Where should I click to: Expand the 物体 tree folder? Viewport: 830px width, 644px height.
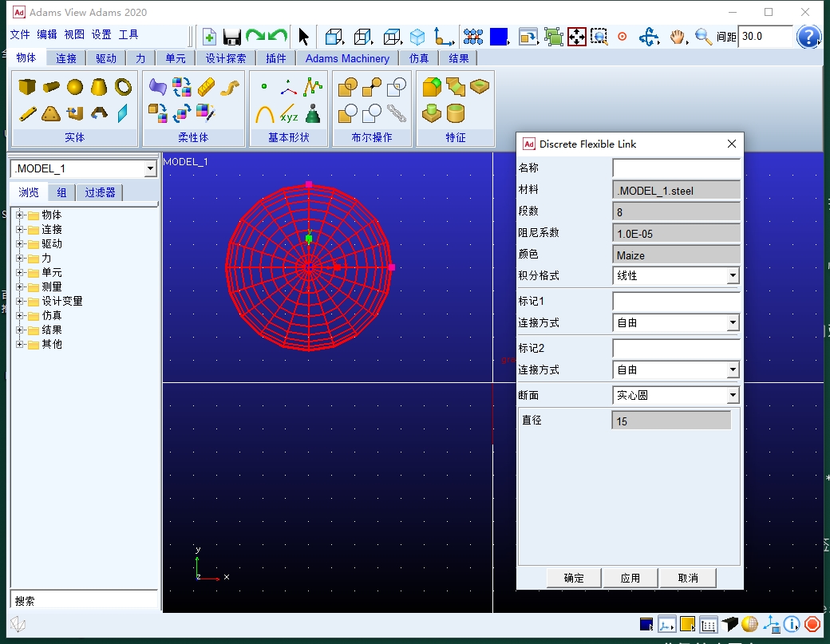20,215
